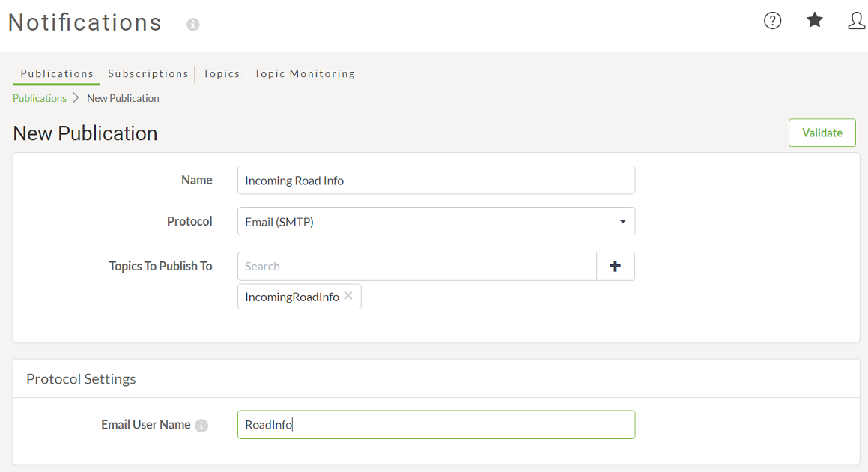Click the Topics To Publish To label
Viewport: 868px width, 472px height.
[x=160, y=266]
